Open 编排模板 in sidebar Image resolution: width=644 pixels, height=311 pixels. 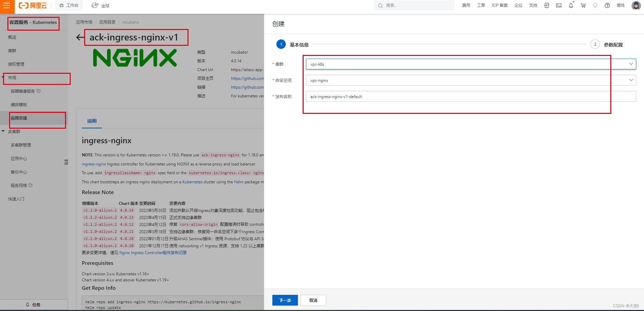click(x=19, y=105)
